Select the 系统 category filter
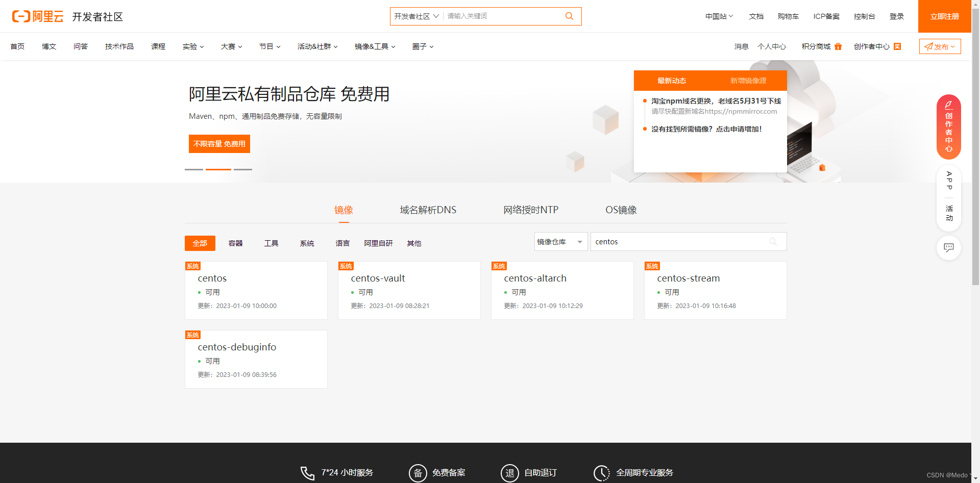 coord(307,243)
